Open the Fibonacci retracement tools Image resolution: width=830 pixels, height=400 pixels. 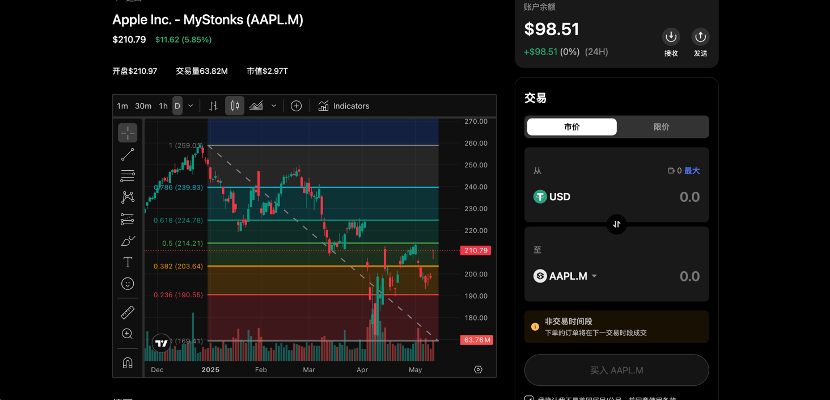[x=128, y=176]
